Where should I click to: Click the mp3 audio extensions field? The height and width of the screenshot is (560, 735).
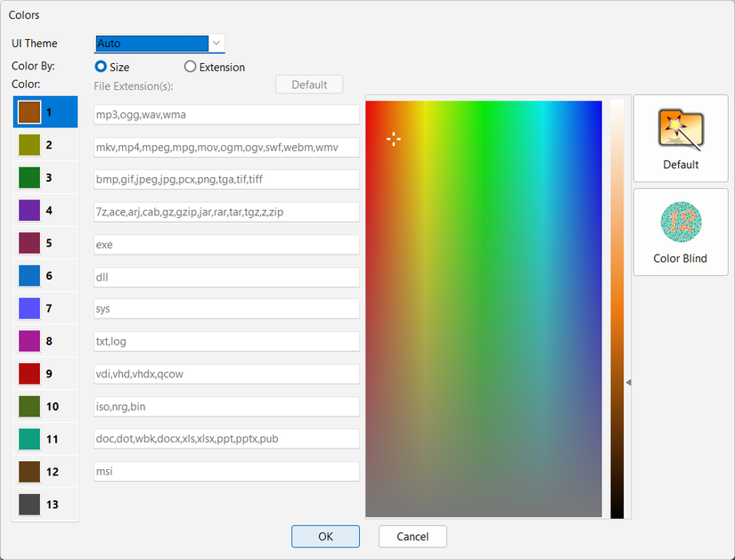226,114
